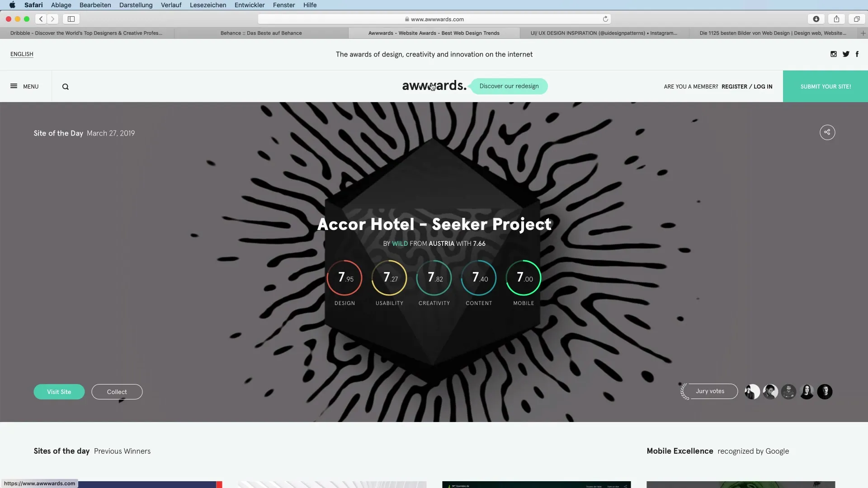
Task: Open the Entwickler menu
Action: [250, 5]
